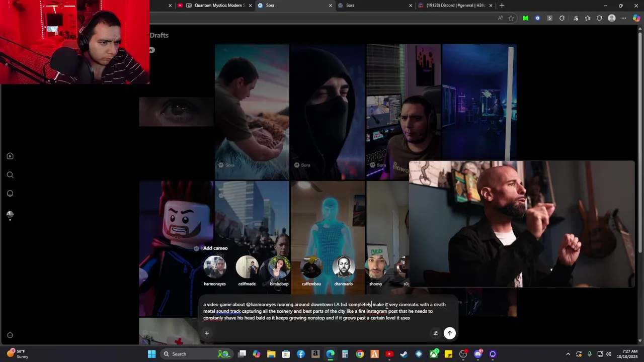Screen dimensions: 644x362
Task: Click the taskbar Search box
Action: pos(197,354)
